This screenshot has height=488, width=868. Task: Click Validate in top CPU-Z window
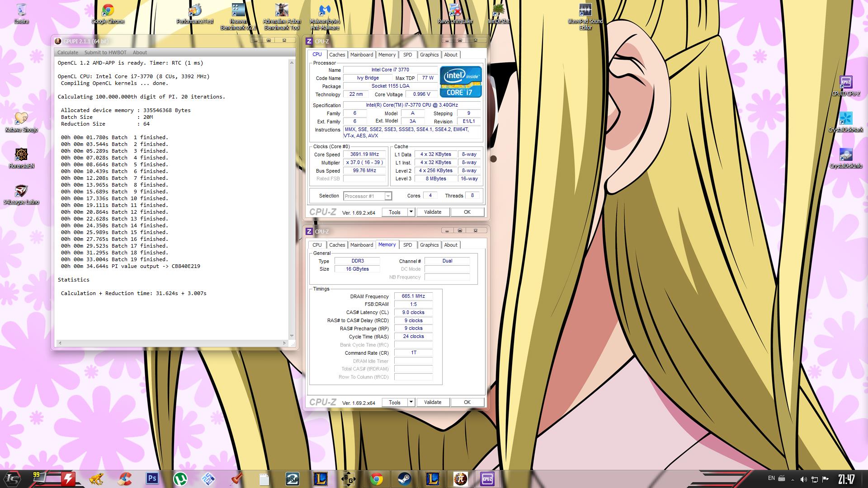pos(433,212)
